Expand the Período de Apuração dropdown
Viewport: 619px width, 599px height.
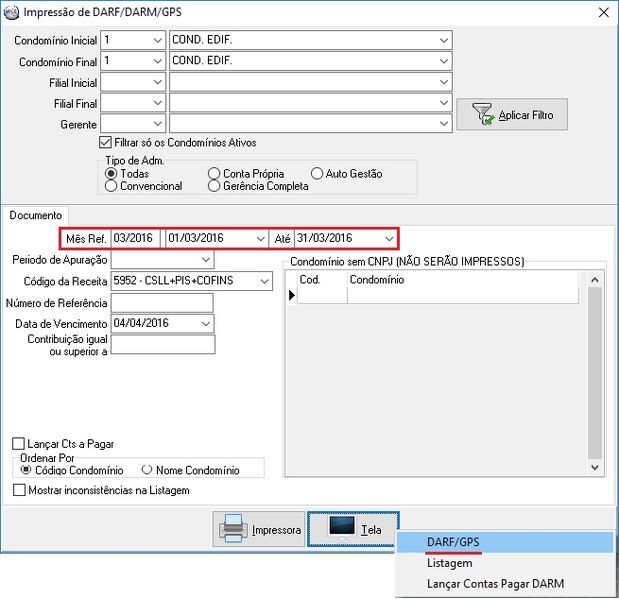(x=206, y=260)
